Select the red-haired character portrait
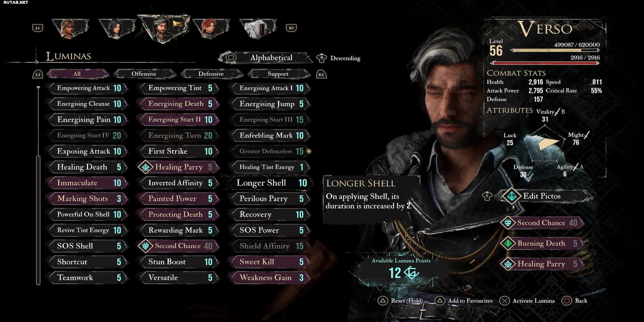Image resolution: width=644 pixels, height=322 pixels. click(211, 28)
